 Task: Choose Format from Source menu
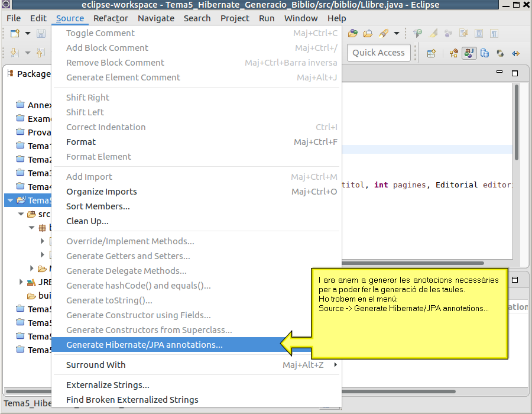197,142
